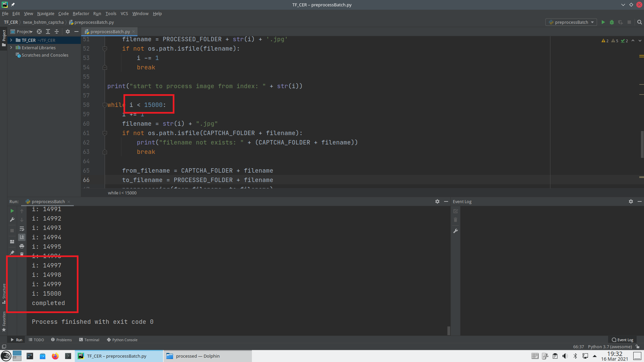Open the Tools menu
This screenshot has width=644, height=362.
click(111, 13)
